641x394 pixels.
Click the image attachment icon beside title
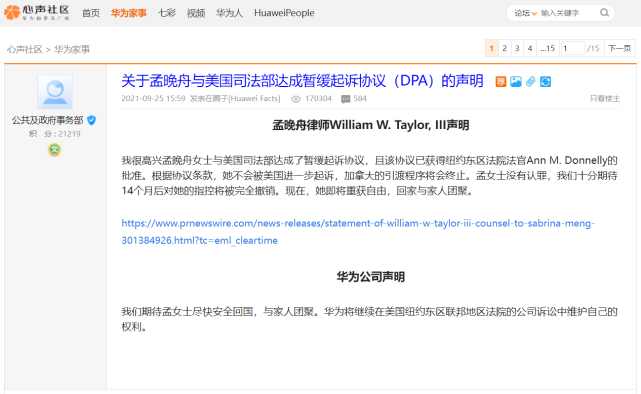pyautogui.click(x=515, y=82)
